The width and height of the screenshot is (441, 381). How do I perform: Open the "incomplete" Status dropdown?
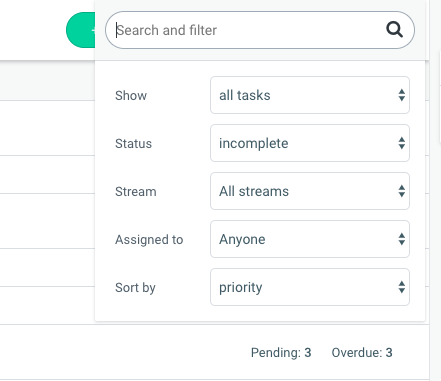(x=310, y=143)
